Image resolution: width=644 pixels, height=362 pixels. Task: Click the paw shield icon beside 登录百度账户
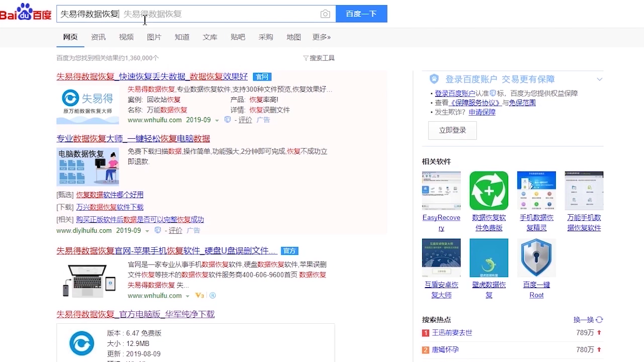point(434,79)
